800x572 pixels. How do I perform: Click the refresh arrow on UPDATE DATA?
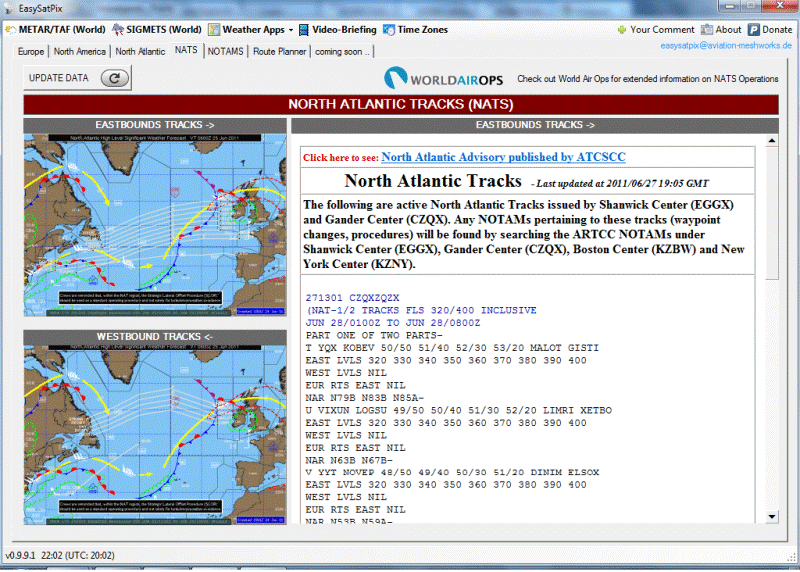[114, 78]
